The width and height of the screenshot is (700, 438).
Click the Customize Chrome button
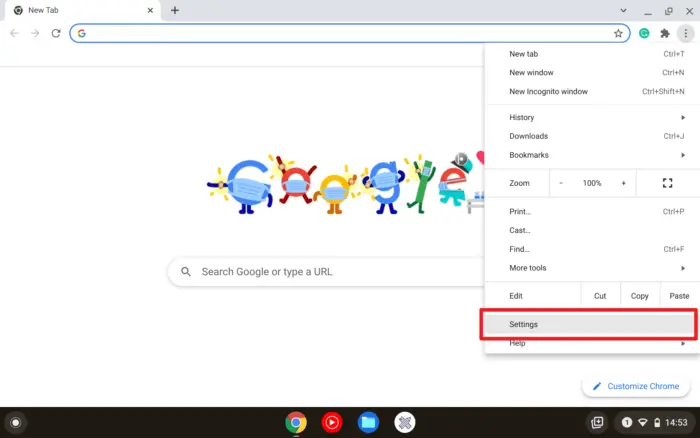[x=636, y=386]
